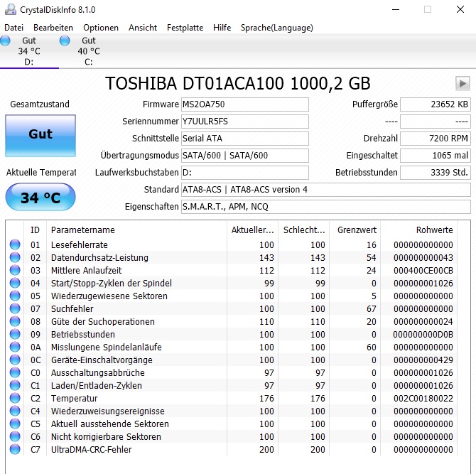
Task: Click the Grenzwert column header
Action: 355,230
